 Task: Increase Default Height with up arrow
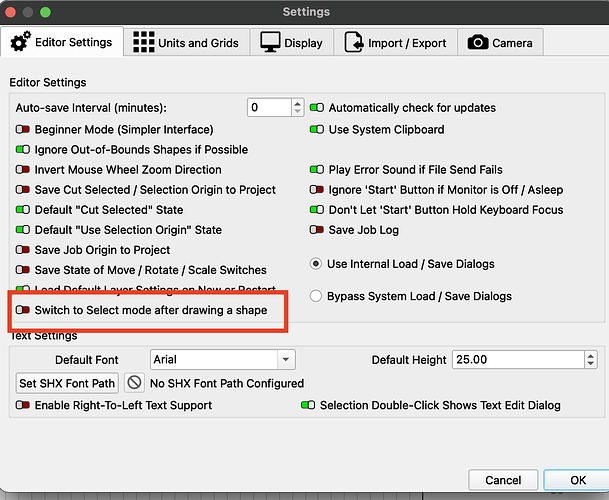click(x=591, y=355)
